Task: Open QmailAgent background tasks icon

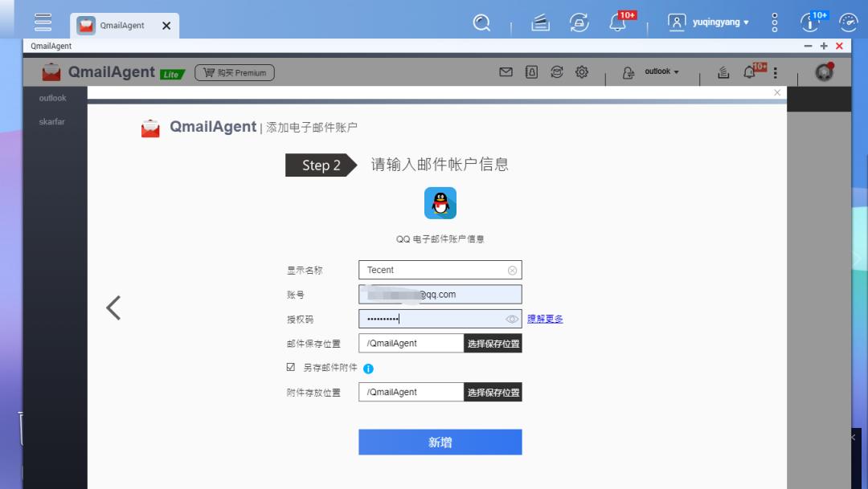Action: tap(723, 72)
